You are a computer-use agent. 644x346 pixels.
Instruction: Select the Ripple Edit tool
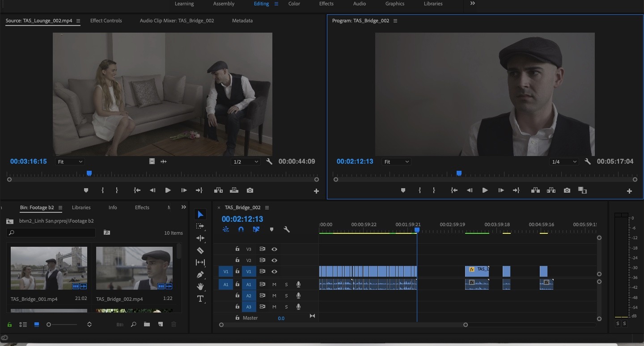click(x=200, y=238)
